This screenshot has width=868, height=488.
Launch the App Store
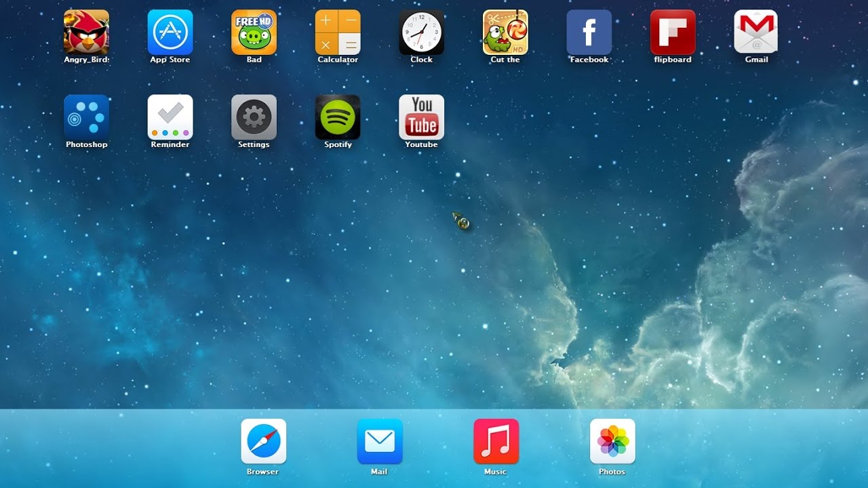(170, 32)
